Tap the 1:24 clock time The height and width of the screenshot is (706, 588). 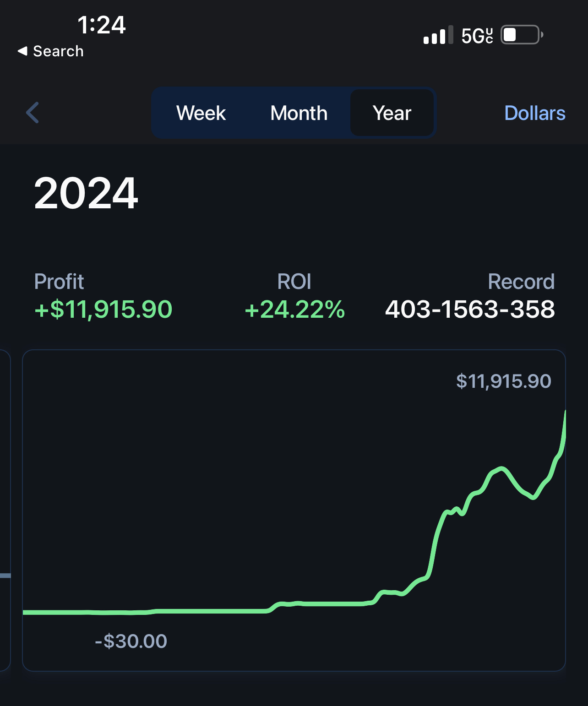pos(101,25)
